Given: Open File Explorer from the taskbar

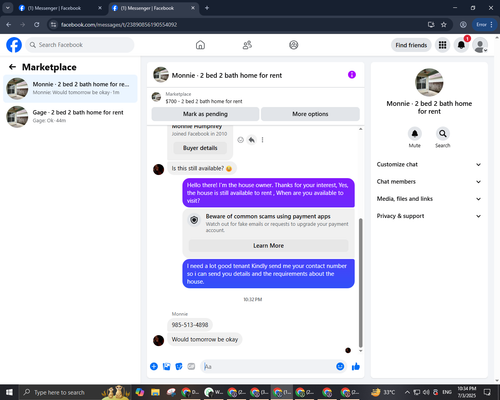Looking at the screenshot, I should [x=155, y=392].
